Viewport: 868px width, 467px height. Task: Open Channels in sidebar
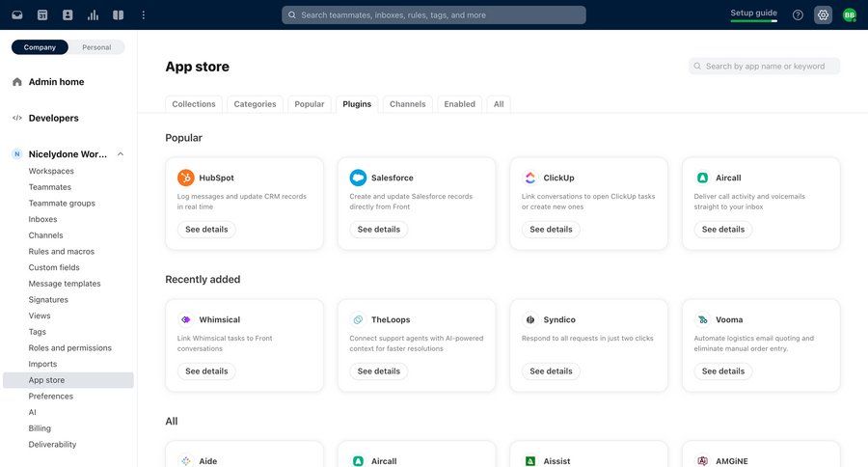45,235
